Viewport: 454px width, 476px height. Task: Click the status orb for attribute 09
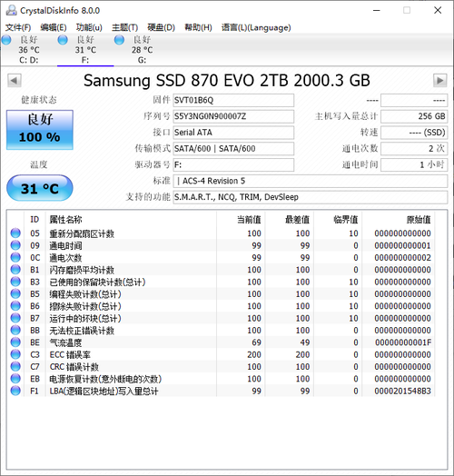[x=15, y=245]
